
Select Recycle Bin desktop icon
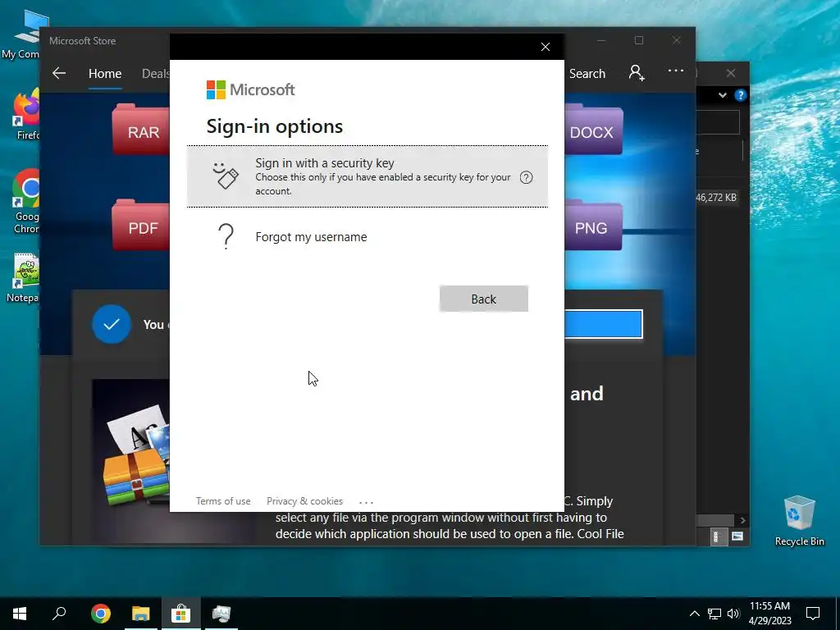tap(799, 521)
